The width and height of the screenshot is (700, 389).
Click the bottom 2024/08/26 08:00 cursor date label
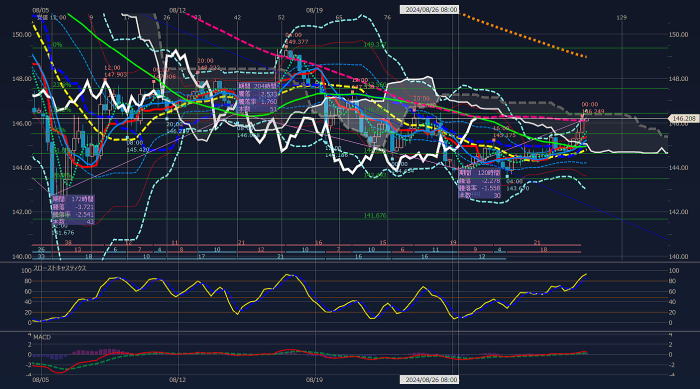pos(429,380)
